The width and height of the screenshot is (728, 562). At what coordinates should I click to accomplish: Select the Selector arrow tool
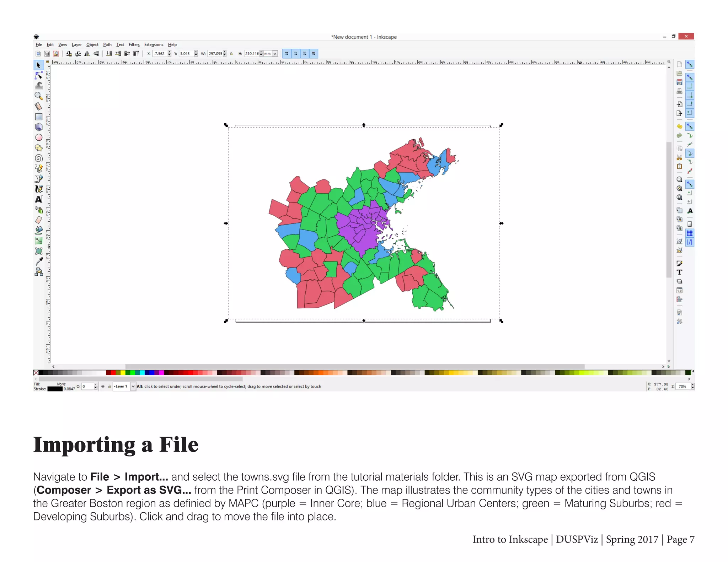point(38,65)
